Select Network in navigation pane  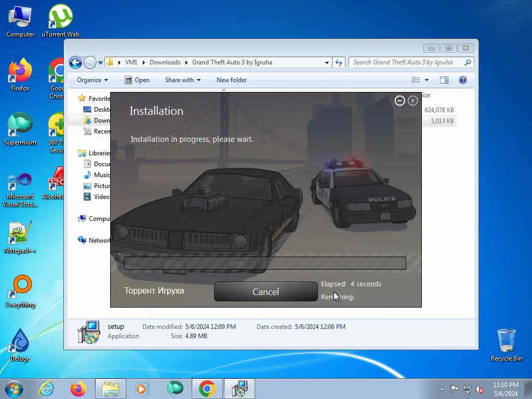pos(94,240)
